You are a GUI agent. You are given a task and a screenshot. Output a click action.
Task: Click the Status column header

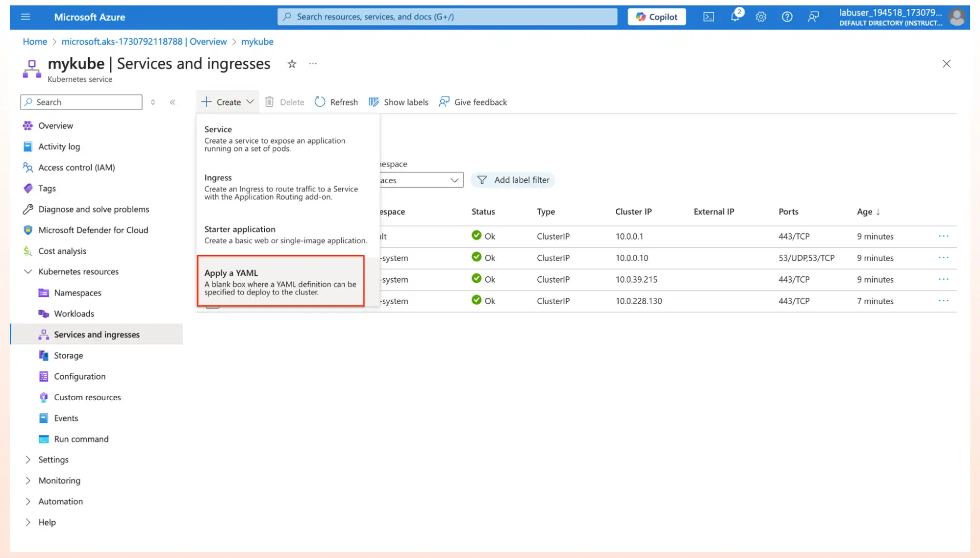(483, 212)
